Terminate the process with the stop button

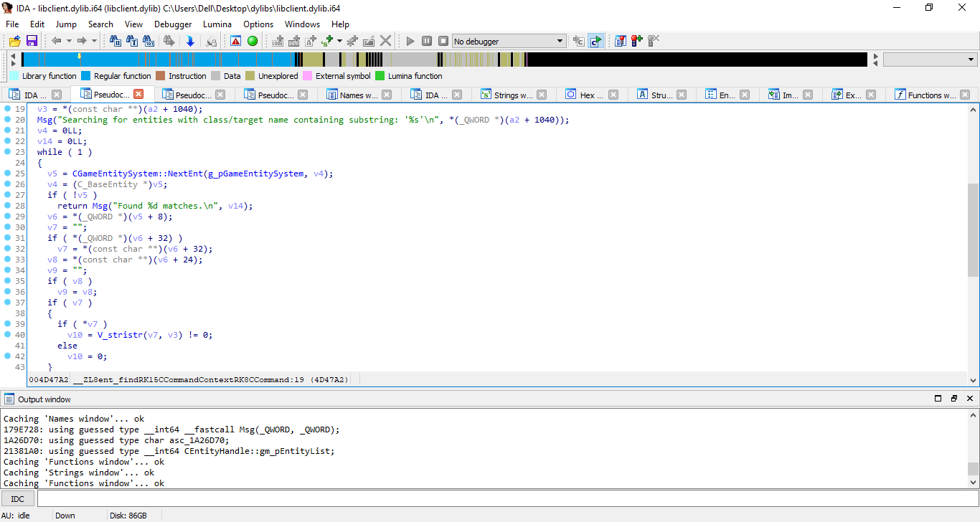443,41
